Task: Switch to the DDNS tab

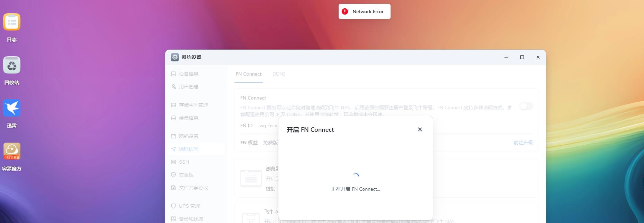Action: pos(279,74)
